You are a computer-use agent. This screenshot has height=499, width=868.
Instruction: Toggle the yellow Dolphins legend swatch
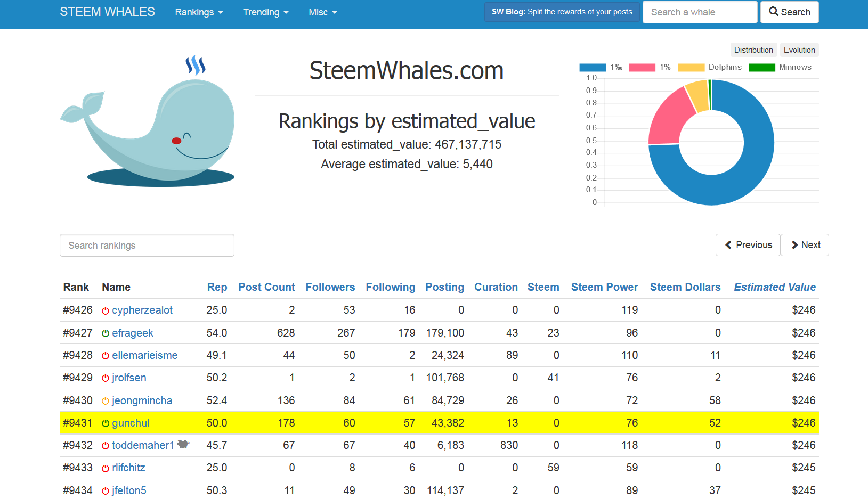(x=691, y=68)
